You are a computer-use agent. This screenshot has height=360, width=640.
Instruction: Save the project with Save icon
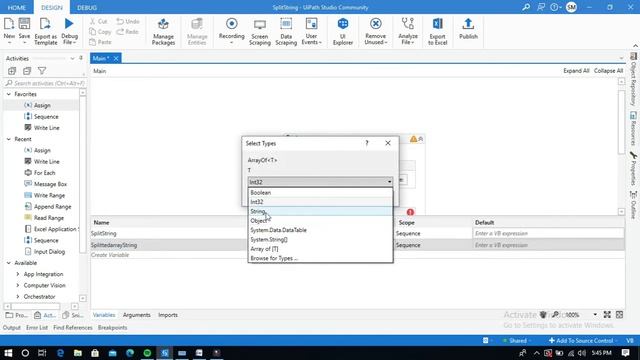click(24, 31)
